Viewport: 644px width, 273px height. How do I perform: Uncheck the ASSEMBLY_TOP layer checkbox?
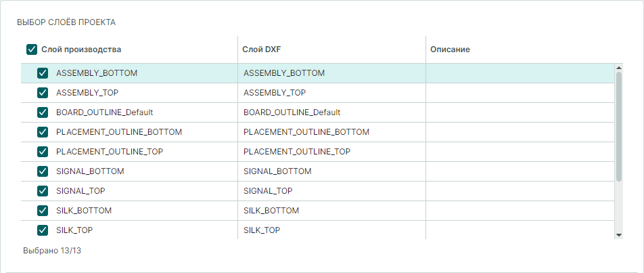(x=43, y=93)
